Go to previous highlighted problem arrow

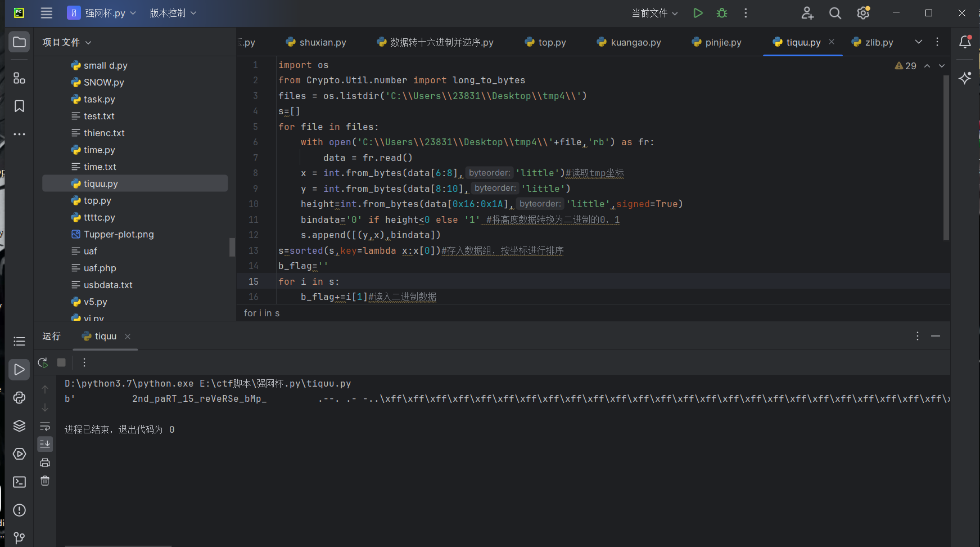click(927, 66)
